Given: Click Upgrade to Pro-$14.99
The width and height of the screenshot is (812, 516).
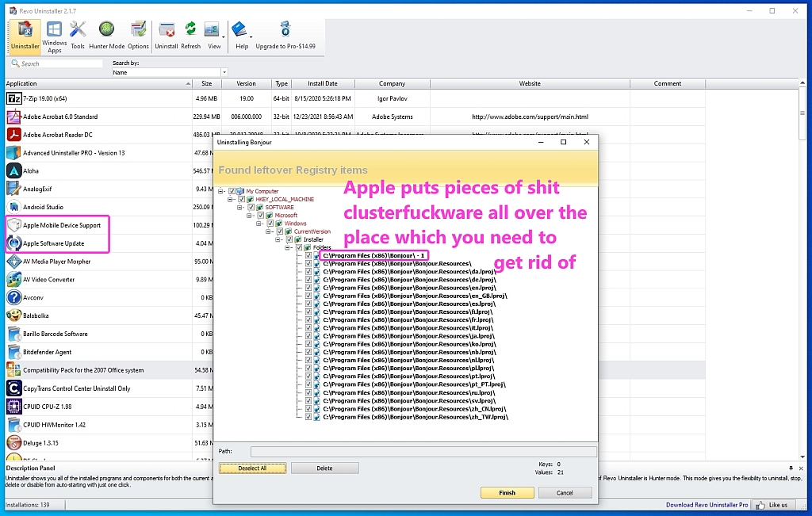Looking at the screenshot, I should click(x=285, y=36).
